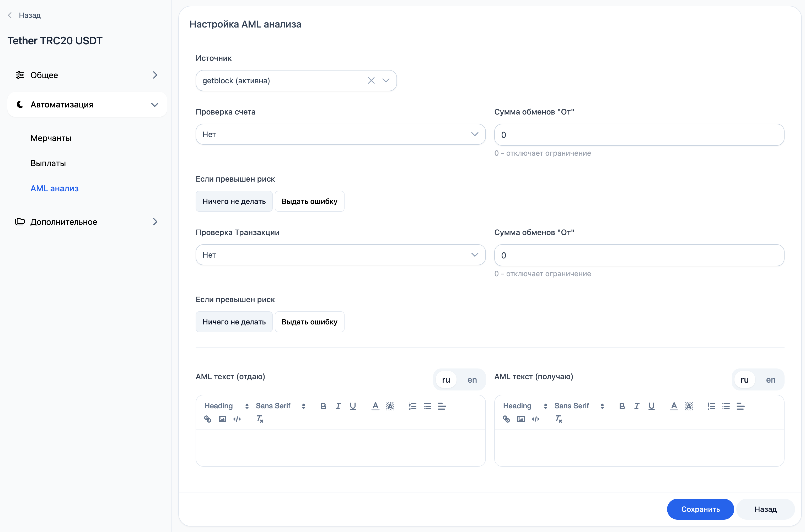Select Выдать ошибку under Проверка Транзакции
805x532 pixels.
[x=309, y=322]
